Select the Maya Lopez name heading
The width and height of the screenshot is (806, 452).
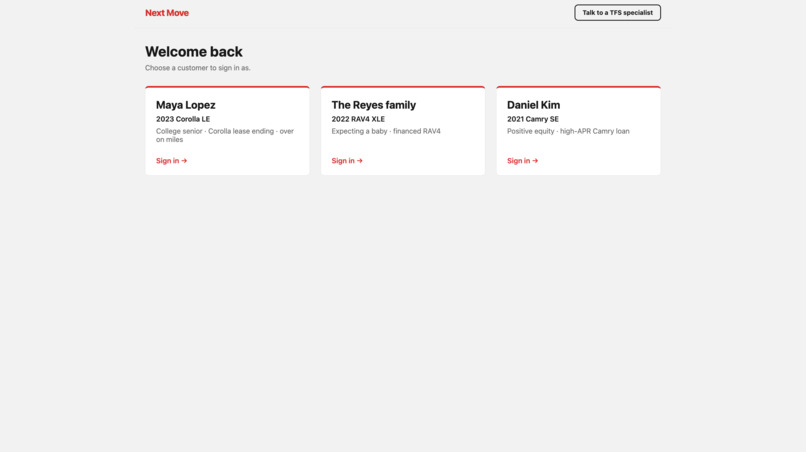pos(186,105)
